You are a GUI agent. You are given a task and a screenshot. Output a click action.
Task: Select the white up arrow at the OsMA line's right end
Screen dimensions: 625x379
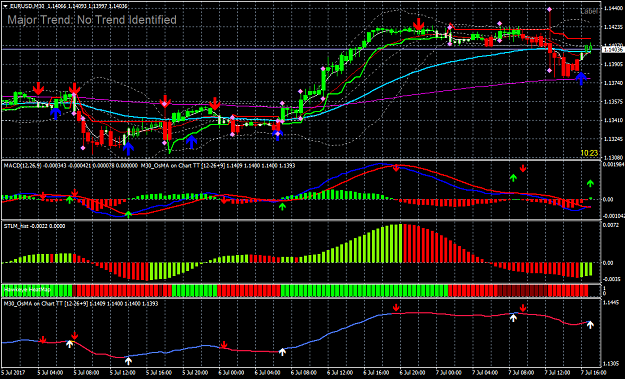pos(590,325)
